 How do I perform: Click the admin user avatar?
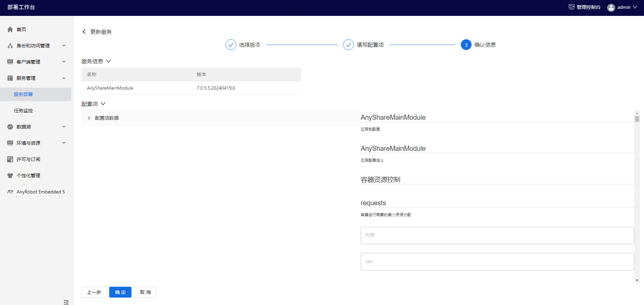click(611, 7)
